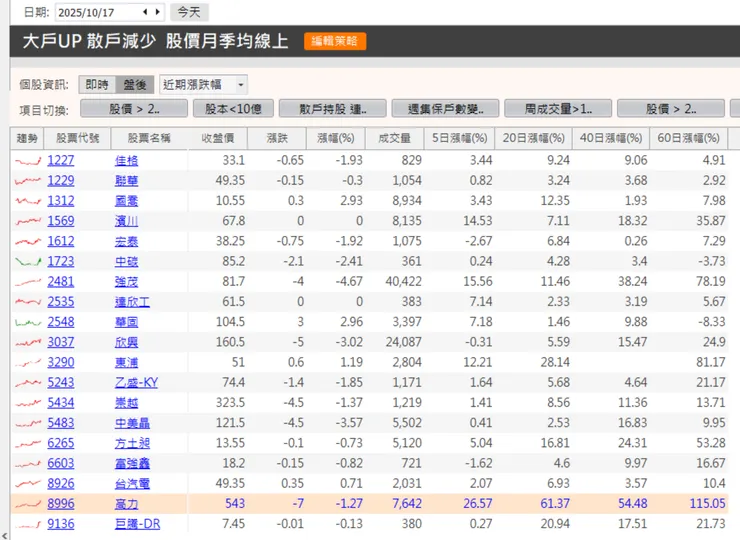Screen dimensions: 740x540
Task: Sort by 20日漲幅(%) column header
Action: (533, 138)
